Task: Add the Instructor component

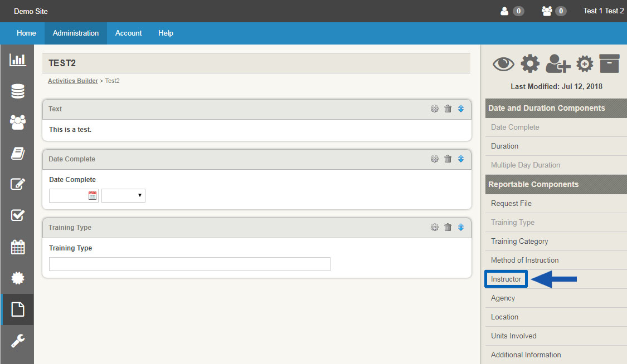Action: click(506, 279)
